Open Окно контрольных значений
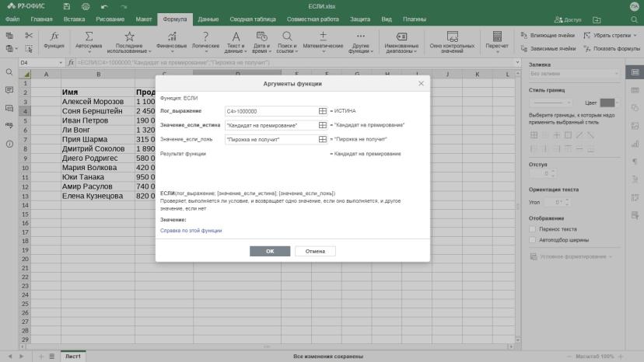Image resolution: width=644 pixels, height=362 pixels. click(452, 42)
